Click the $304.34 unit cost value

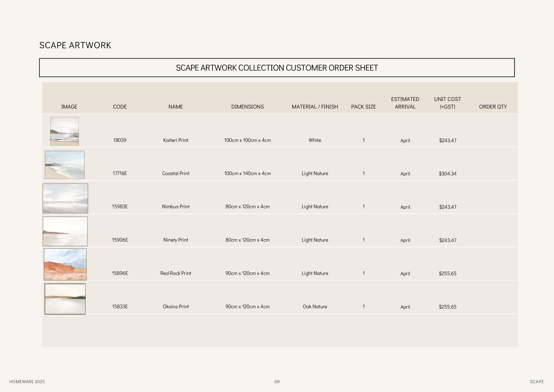click(x=447, y=173)
